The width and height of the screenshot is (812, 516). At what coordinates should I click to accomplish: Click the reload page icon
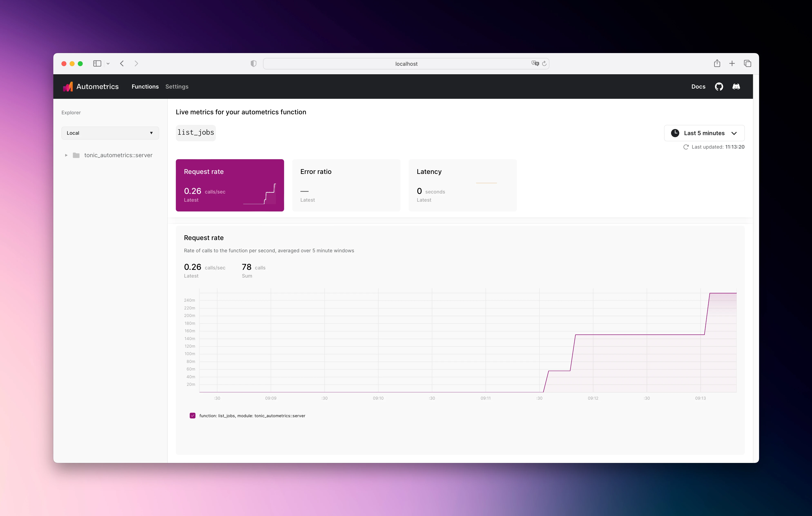[544, 63]
